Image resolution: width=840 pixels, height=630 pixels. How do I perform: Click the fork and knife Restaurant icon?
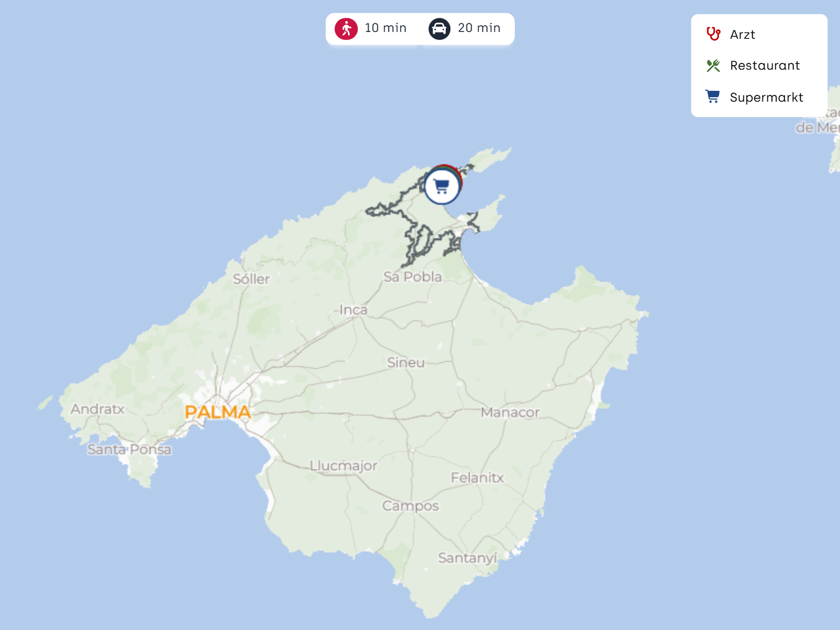click(x=713, y=66)
